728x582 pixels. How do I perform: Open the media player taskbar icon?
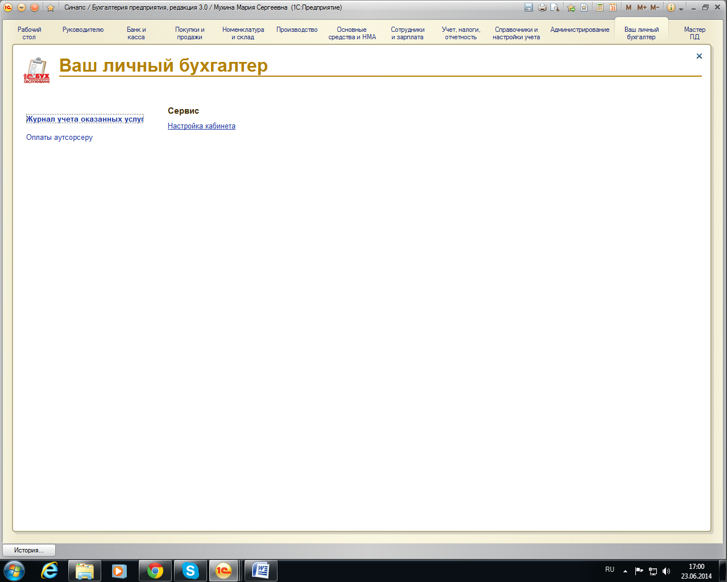pos(119,570)
